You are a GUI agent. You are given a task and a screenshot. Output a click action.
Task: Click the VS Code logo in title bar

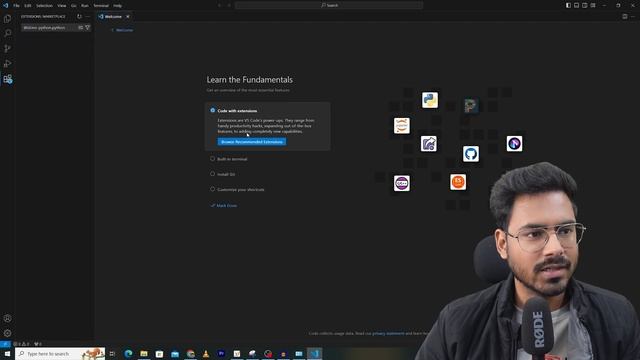[x=5, y=5]
